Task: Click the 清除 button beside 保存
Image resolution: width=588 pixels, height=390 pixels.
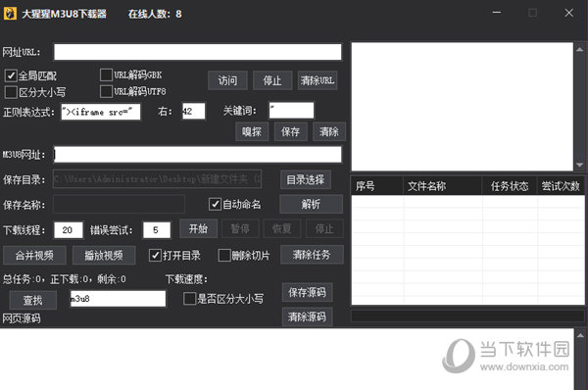Action: click(329, 131)
